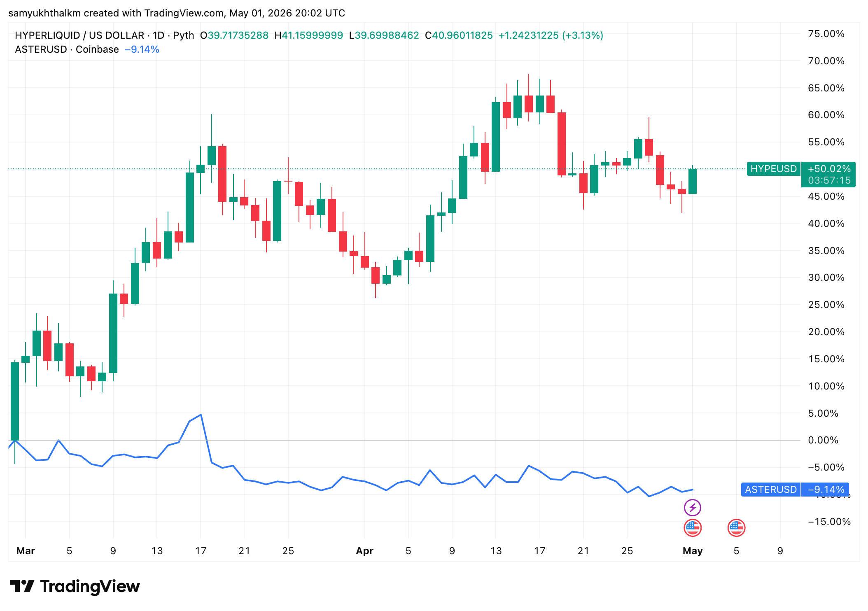Click the TradingView logo
Screen dimensions: 868x611
point(75,586)
